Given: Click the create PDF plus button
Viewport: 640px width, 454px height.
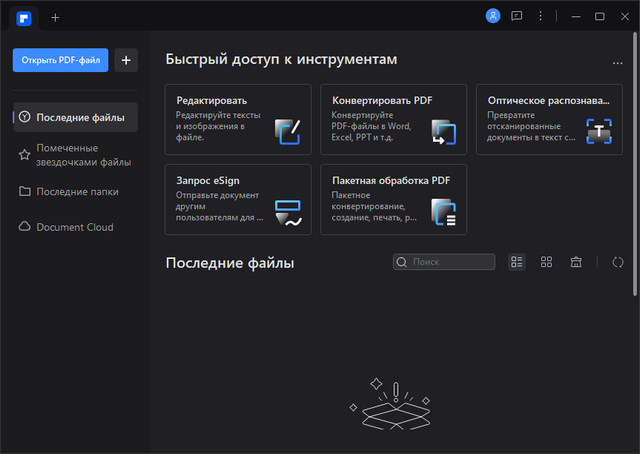Looking at the screenshot, I should 126,60.
